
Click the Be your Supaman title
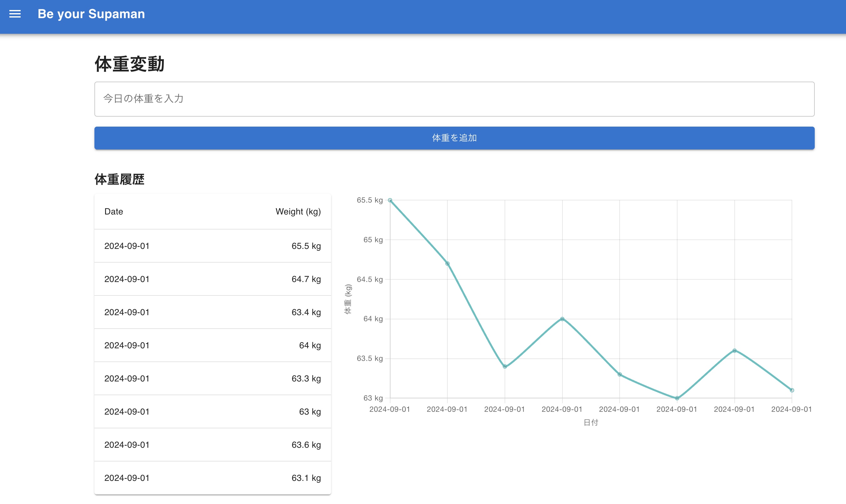(x=91, y=14)
